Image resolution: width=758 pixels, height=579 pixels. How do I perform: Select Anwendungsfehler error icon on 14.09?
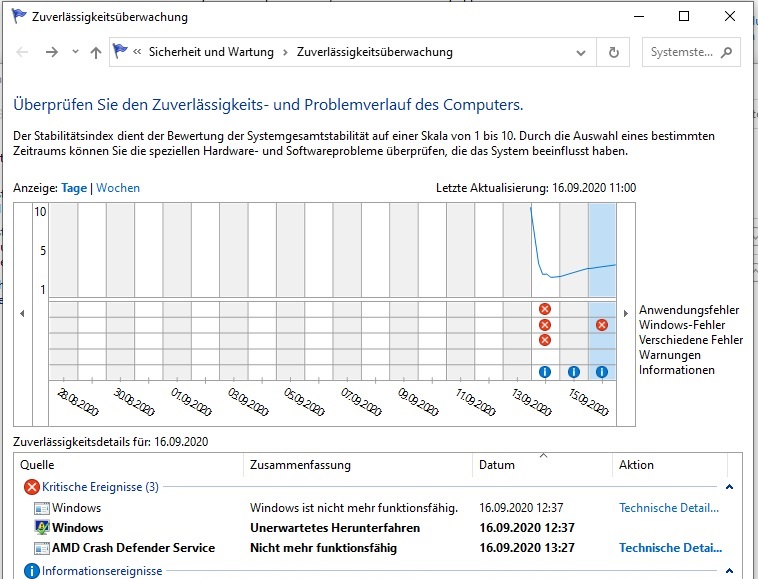point(545,309)
